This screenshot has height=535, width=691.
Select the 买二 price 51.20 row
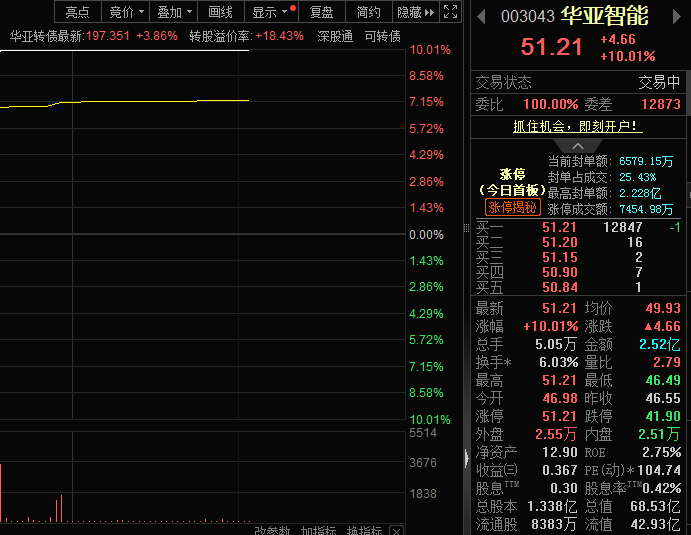click(x=578, y=242)
